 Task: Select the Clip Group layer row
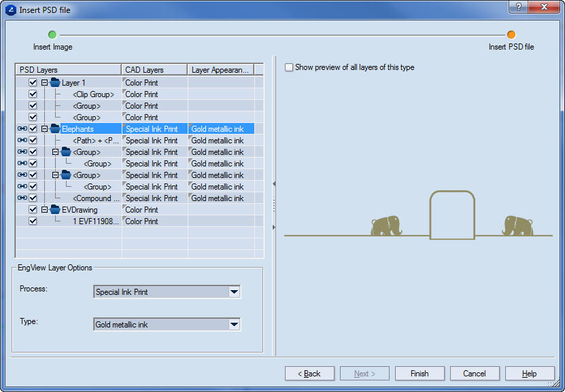[x=93, y=94]
